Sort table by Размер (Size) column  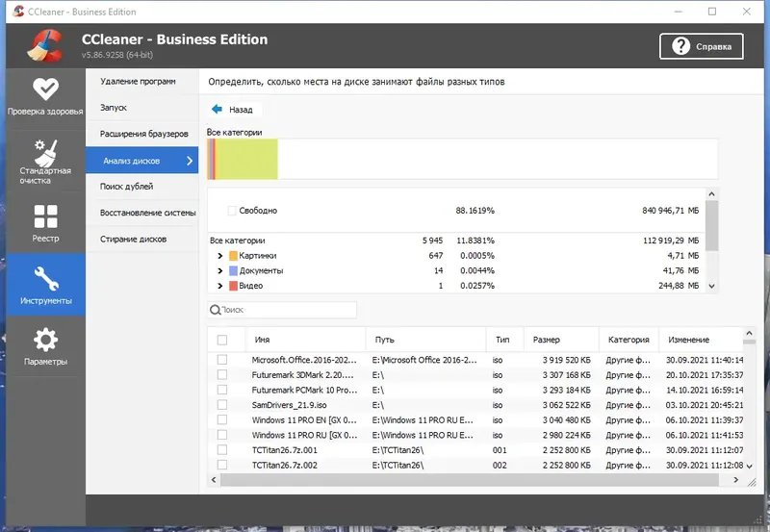coord(561,340)
